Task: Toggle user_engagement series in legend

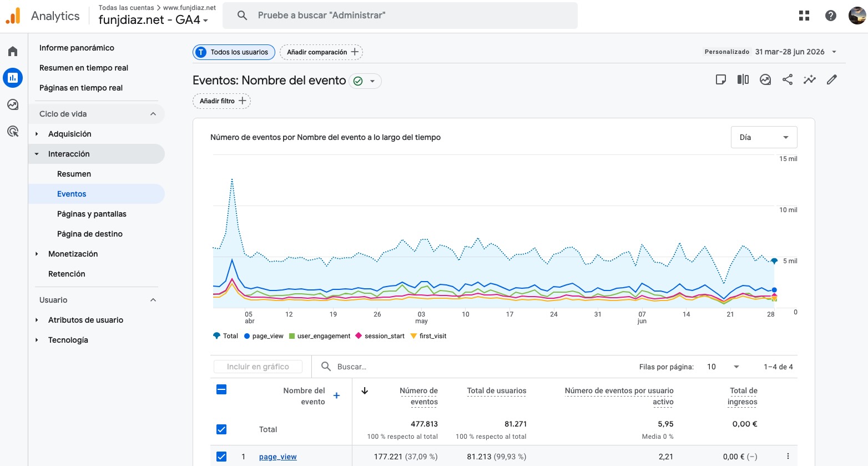Action: 320,336
